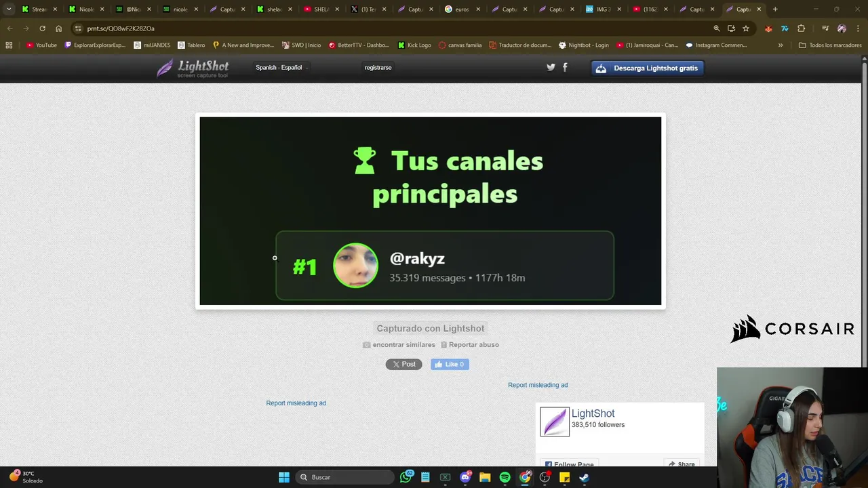This screenshot has width=868, height=488.
Task: Visit Lightshot's Facebook page icon
Action: 565,67
